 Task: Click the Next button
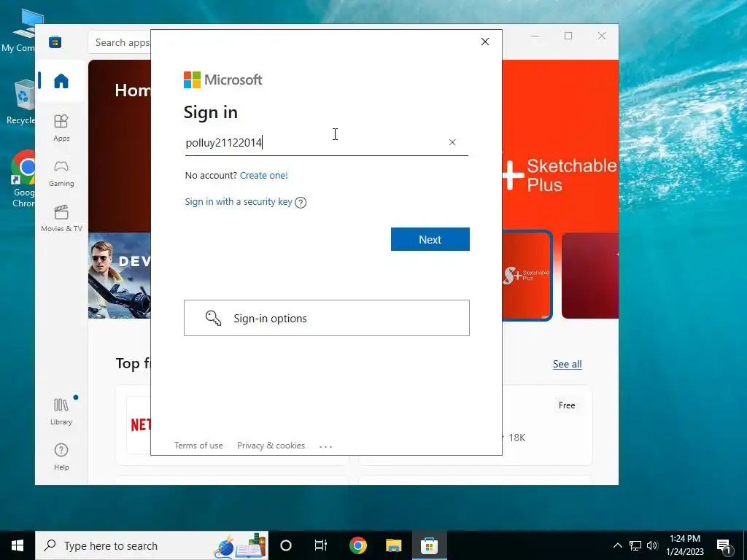pyautogui.click(x=430, y=239)
